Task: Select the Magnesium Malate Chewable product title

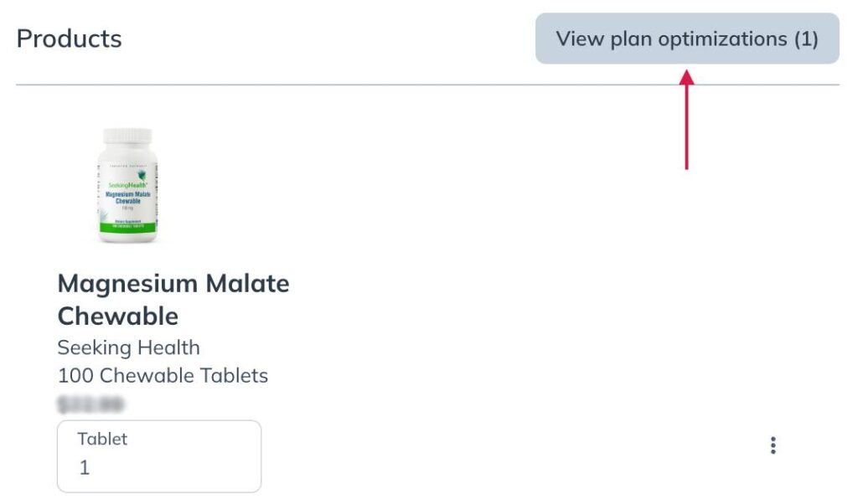Action: [173, 300]
